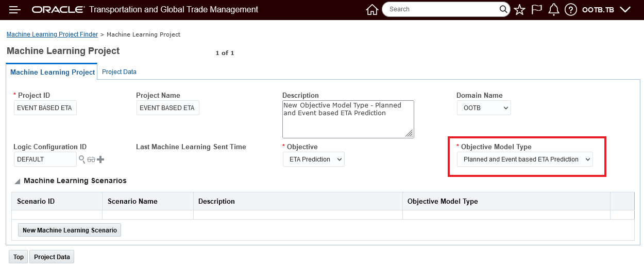Viewport: 644px width, 269px height.
Task: Follow the Machine Learning Project Finder link
Action: pyautogui.click(x=52, y=34)
